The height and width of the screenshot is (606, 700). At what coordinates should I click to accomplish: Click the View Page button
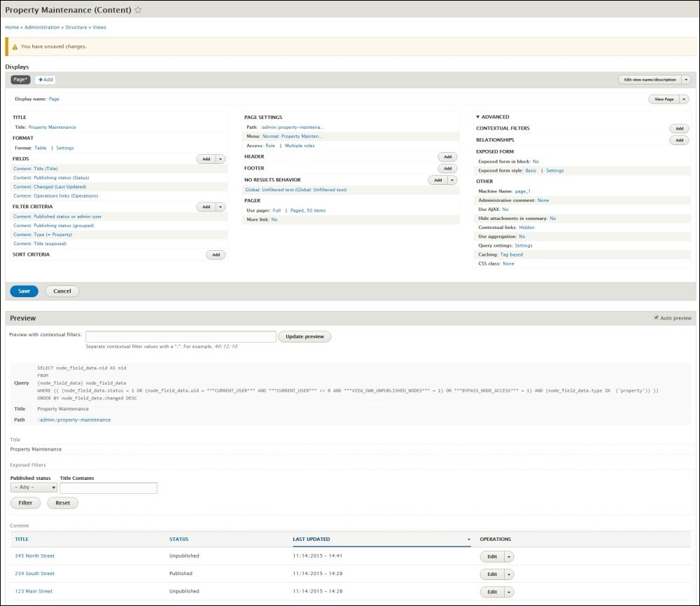click(664, 99)
